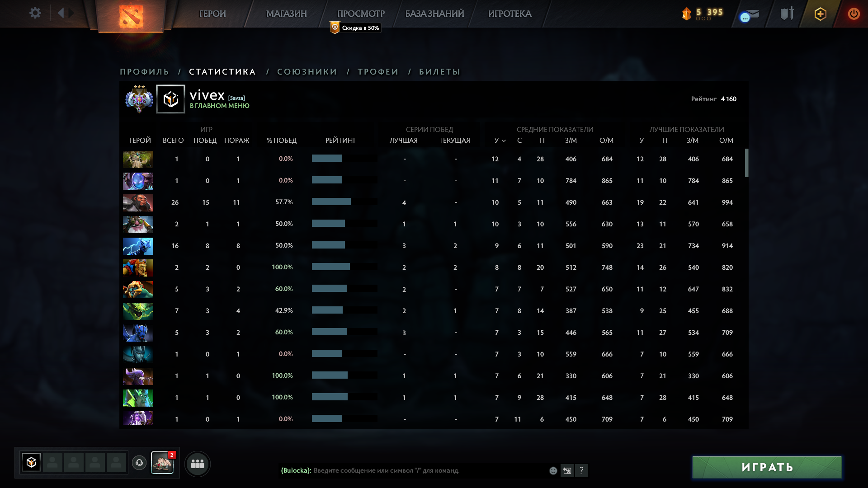
Task: Open the settings gear icon
Action: pos(35,13)
